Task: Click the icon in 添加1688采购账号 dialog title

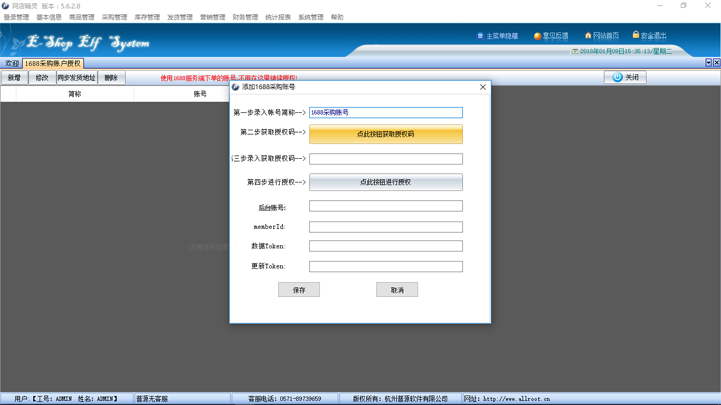Action: 235,87
